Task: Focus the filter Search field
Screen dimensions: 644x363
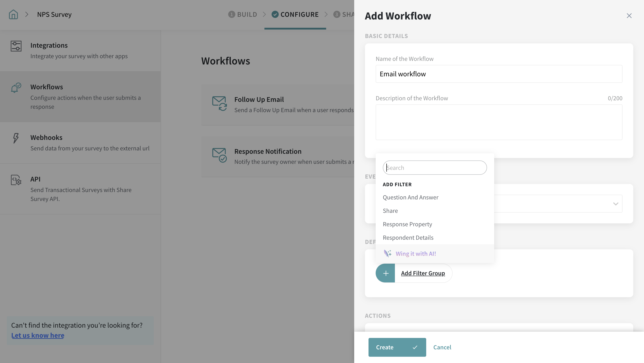Action: [434, 168]
